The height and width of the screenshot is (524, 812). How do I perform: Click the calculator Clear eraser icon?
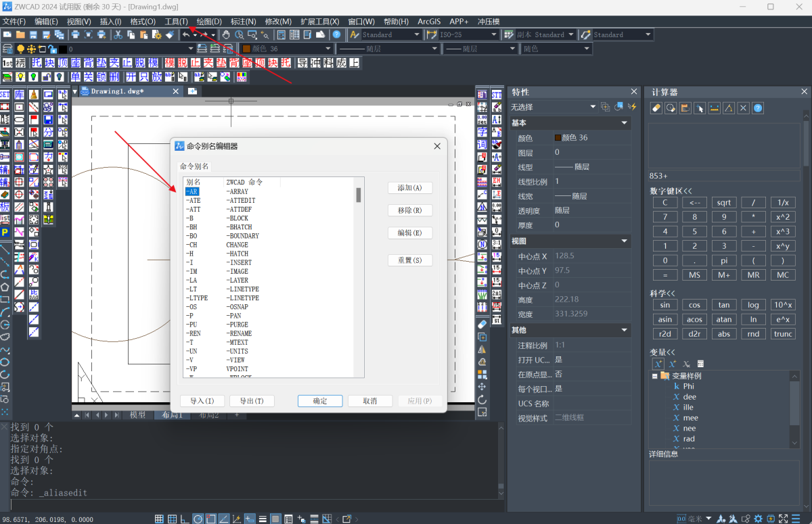pos(656,108)
